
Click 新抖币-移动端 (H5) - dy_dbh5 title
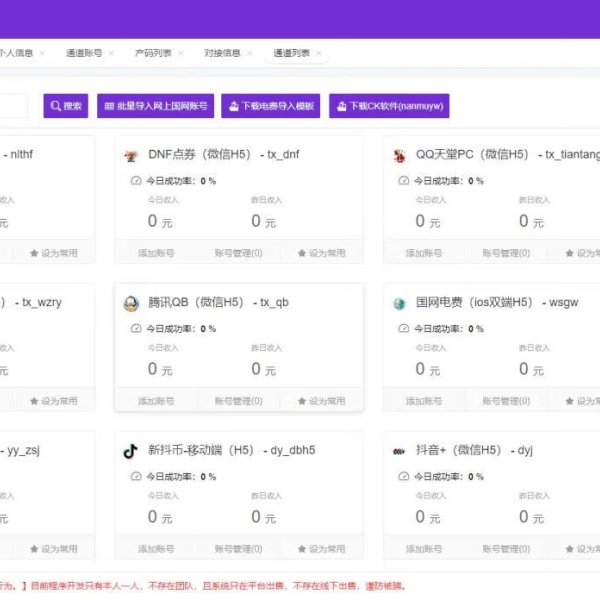[x=232, y=450]
